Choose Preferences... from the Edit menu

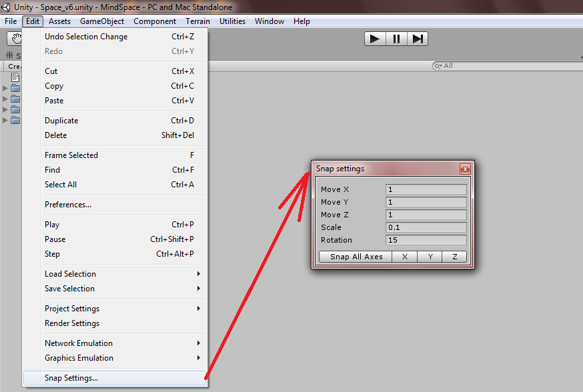tap(68, 205)
